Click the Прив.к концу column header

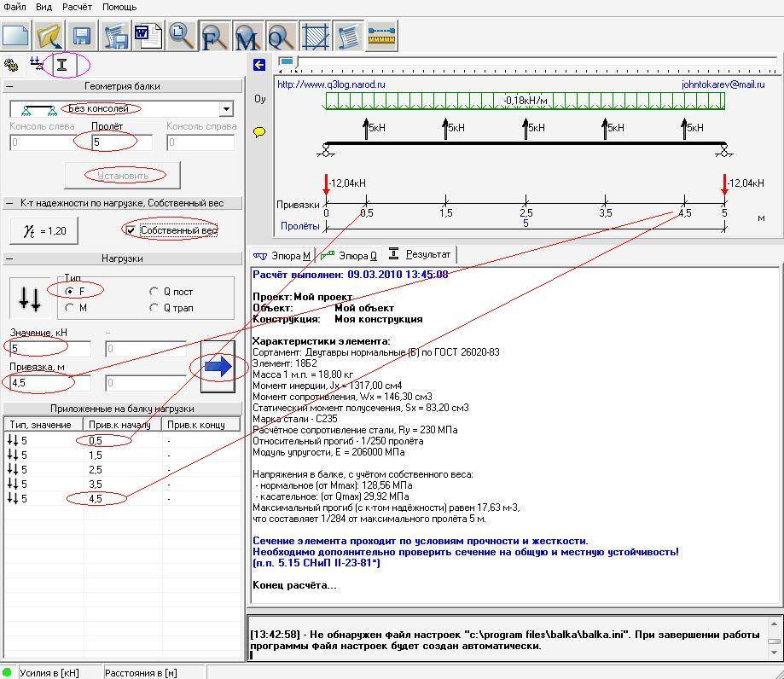201,425
